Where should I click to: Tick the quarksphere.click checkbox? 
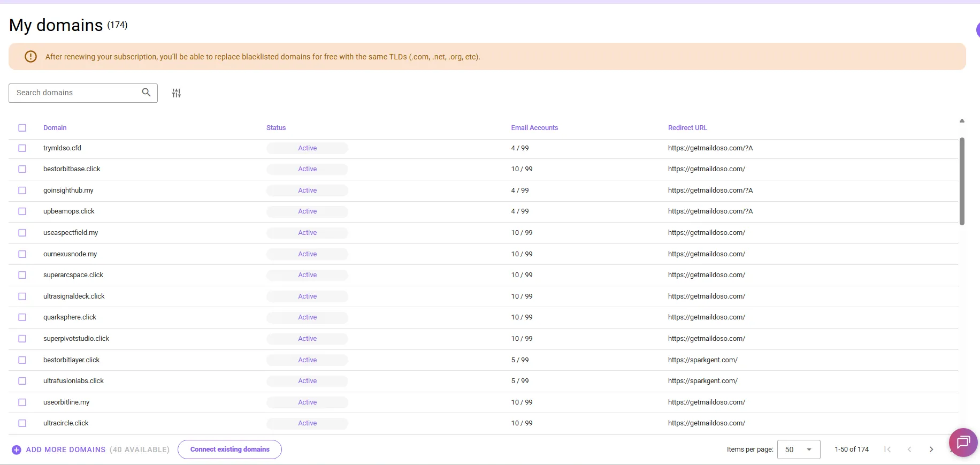22,317
